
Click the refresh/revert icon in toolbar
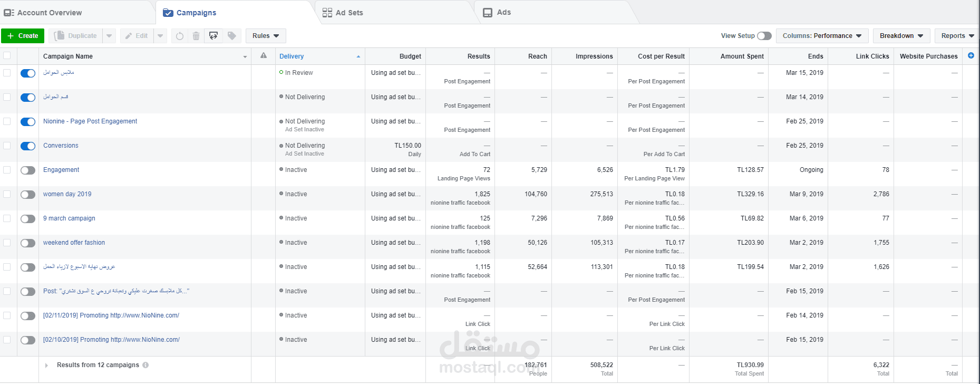[x=180, y=36]
